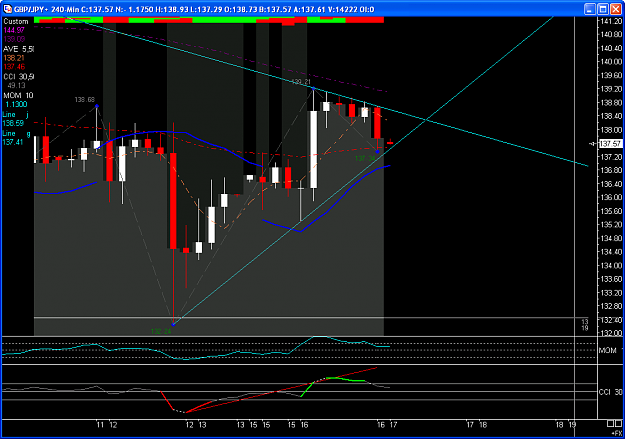Click the +FX indicator in the bottom corner

click(x=617, y=433)
